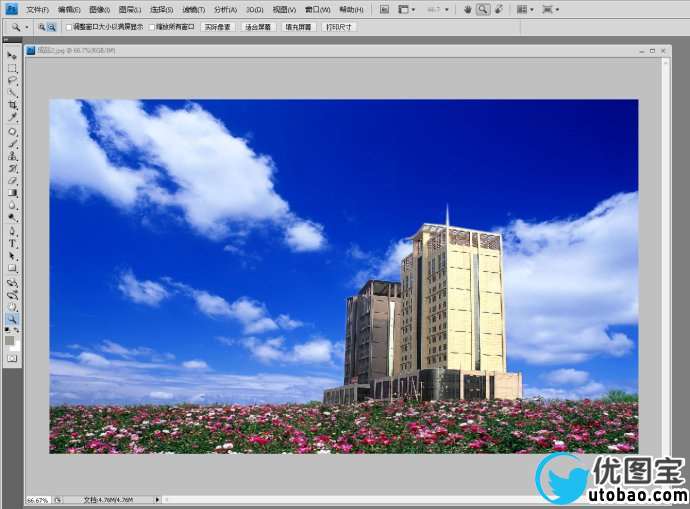Launch Bridge from the application bar

(384, 9)
